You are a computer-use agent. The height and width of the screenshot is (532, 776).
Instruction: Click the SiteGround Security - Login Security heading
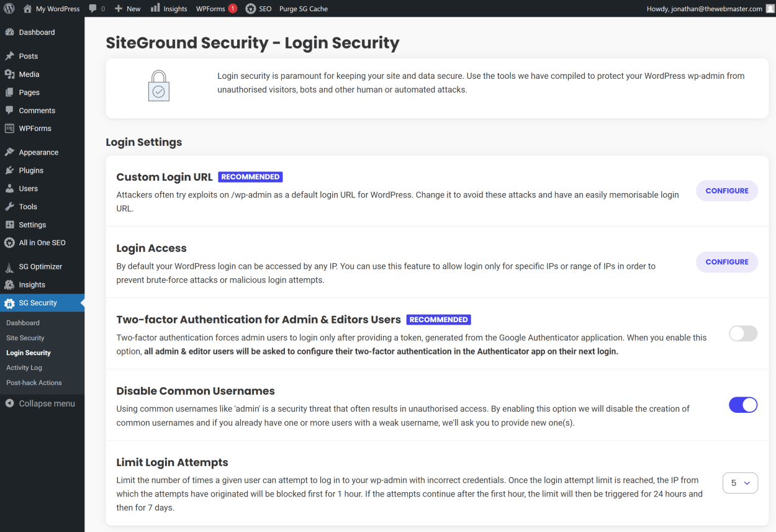pos(253,43)
